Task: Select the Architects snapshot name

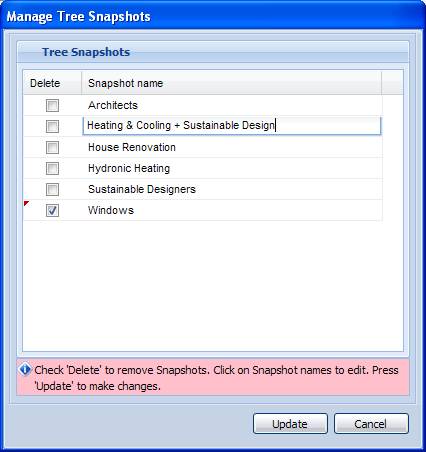Action: pos(113,105)
